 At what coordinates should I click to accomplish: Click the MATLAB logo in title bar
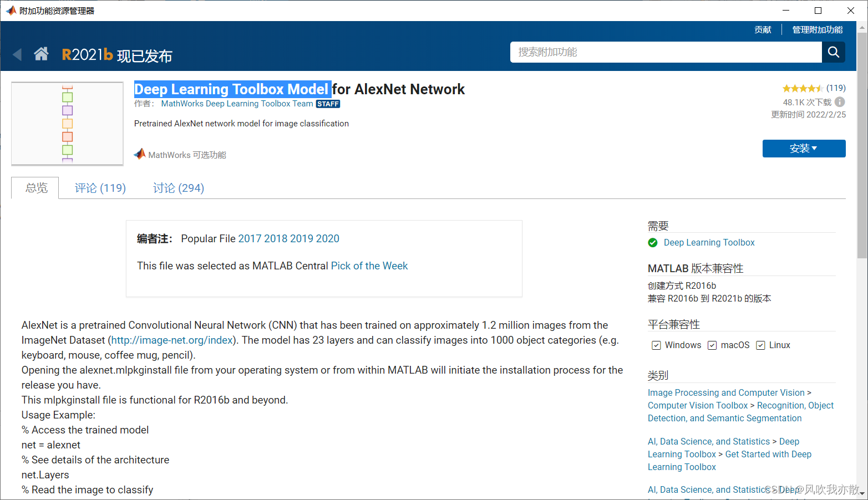(11, 11)
